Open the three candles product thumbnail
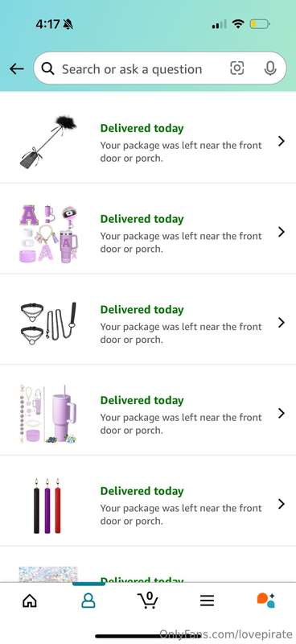The height and width of the screenshot is (644, 296). coord(47,506)
